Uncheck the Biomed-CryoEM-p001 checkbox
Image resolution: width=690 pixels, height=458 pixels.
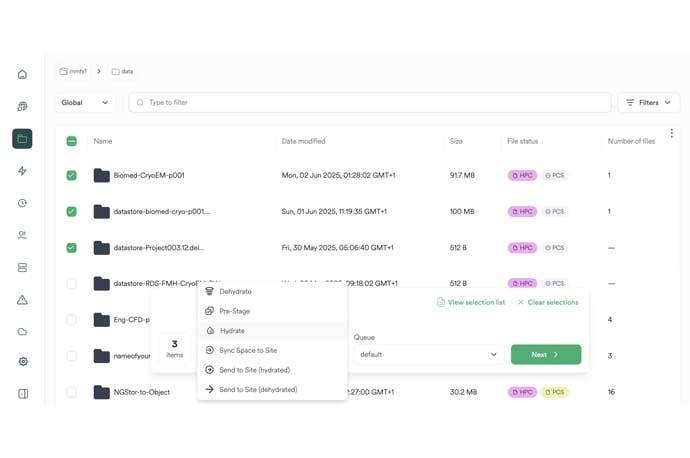[72, 175]
